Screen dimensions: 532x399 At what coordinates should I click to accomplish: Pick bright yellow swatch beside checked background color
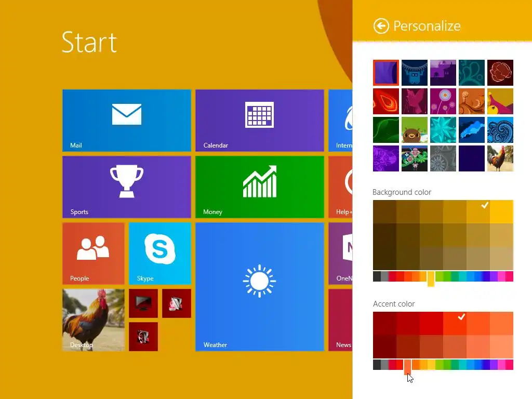click(501, 212)
